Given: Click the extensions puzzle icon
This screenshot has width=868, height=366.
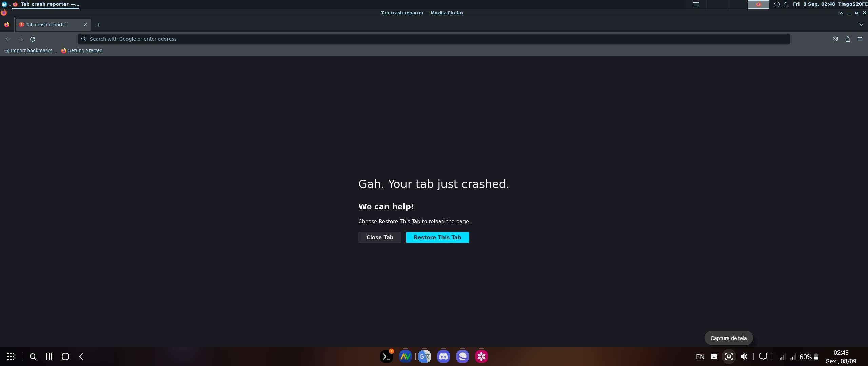Looking at the screenshot, I should (848, 39).
